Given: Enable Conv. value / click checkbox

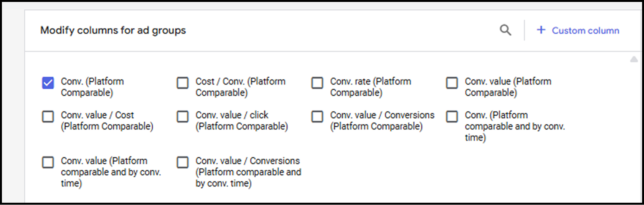Looking at the screenshot, I should (183, 117).
